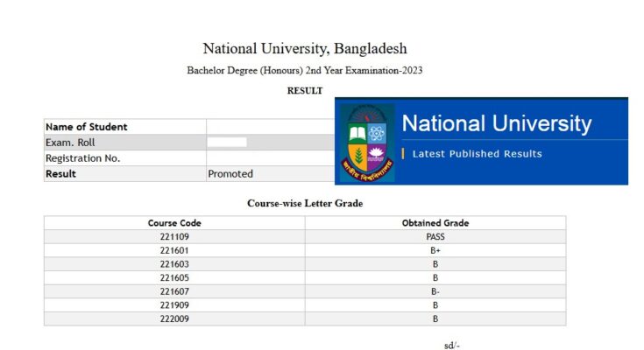This screenshot has width=644, height=350.
Task: Click the 'PASS' grade cell
Action: pyautogui.click(x=435, y=237)
